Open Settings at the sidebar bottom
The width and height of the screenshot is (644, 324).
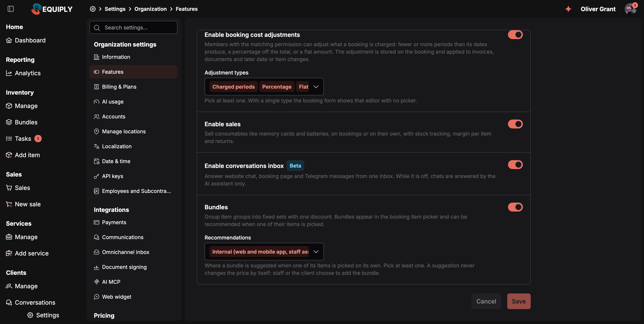(43, 315)
